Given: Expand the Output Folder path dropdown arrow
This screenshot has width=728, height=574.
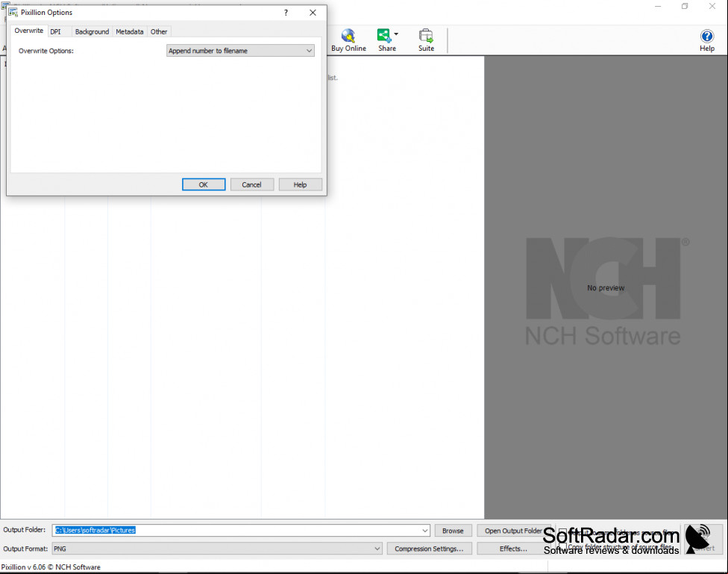Looking at the screenshot, I should (x=425, y=530).
